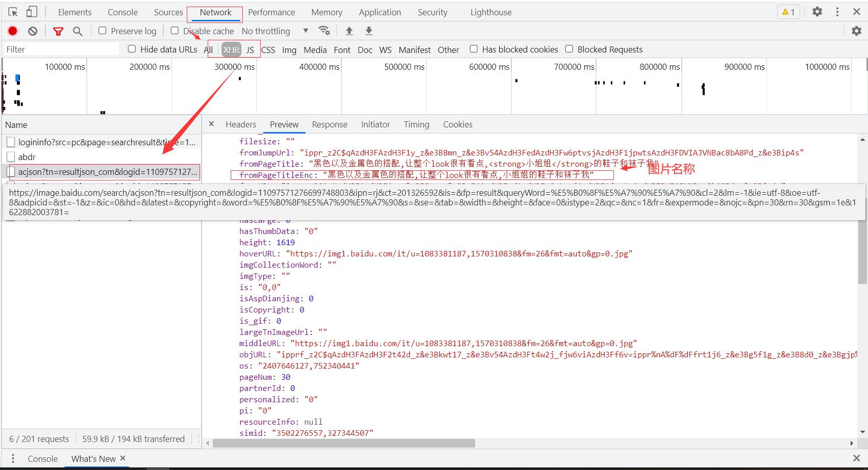This screenshot has height=470, width=868.
Task: Switch to the Elements panel
Action: click(75, 12)
